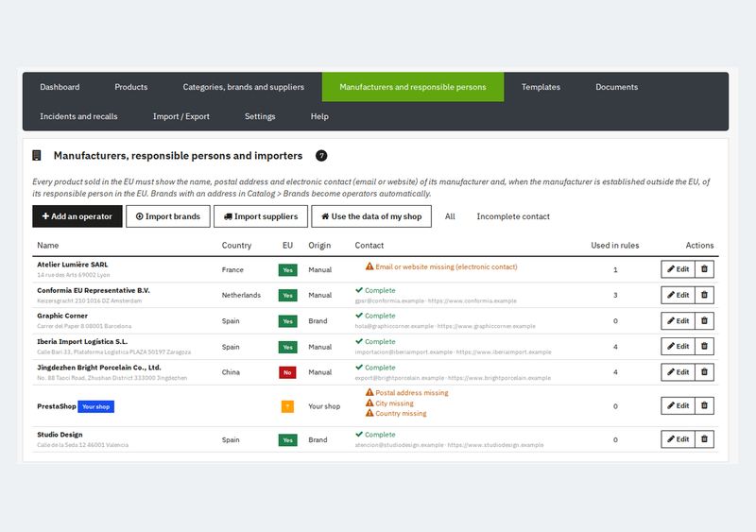Viewport: 756px width, 532px height.
Task: Open the Import / Export tab
Action: click(x=181, y=116)
